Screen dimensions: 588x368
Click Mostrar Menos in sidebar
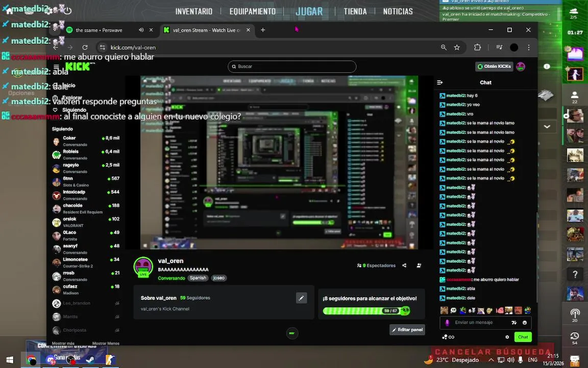coord(106,343)
